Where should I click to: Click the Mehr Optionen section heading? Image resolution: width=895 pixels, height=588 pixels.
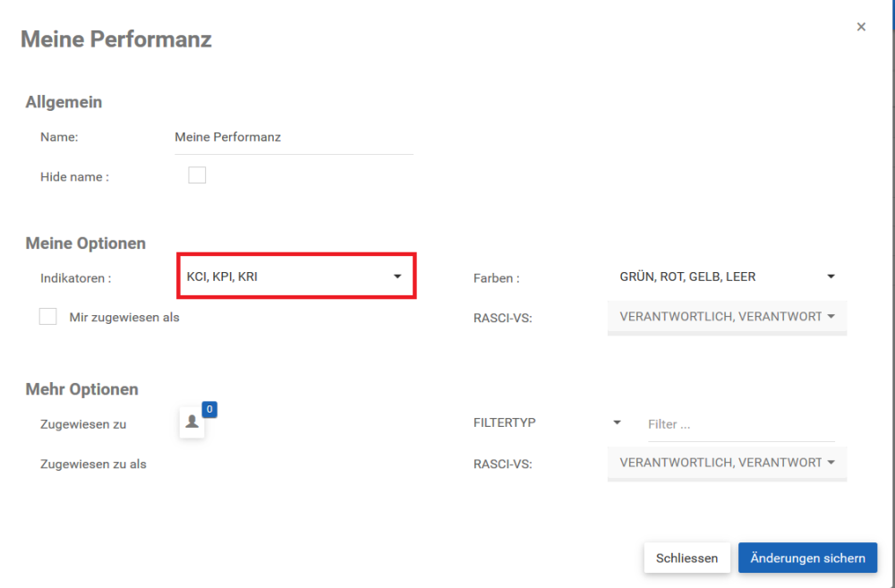[81, 389]
